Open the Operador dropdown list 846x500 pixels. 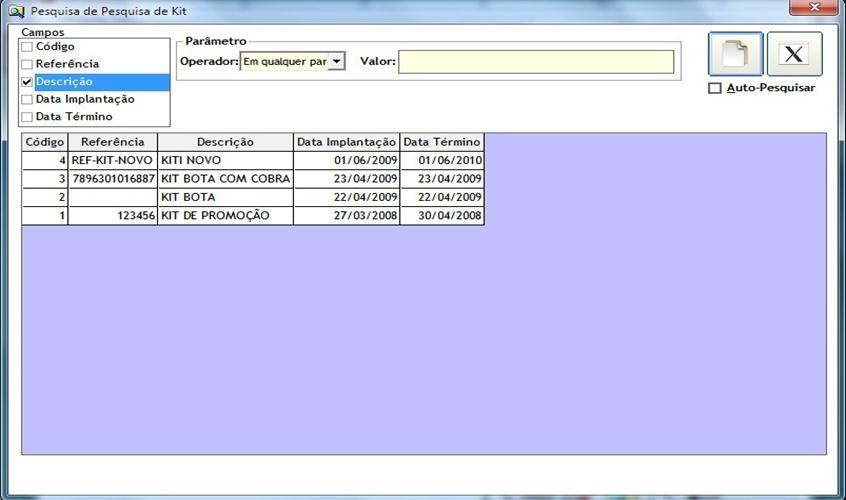pyautogui.click(x=336, y=61)
